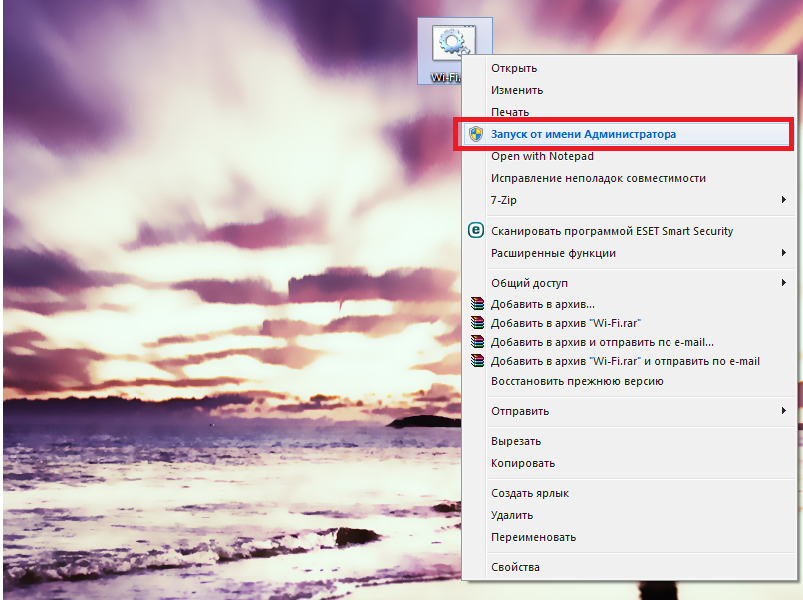
Task: Choose 'Восстановить прежнюю версию'
Action: 629,381
